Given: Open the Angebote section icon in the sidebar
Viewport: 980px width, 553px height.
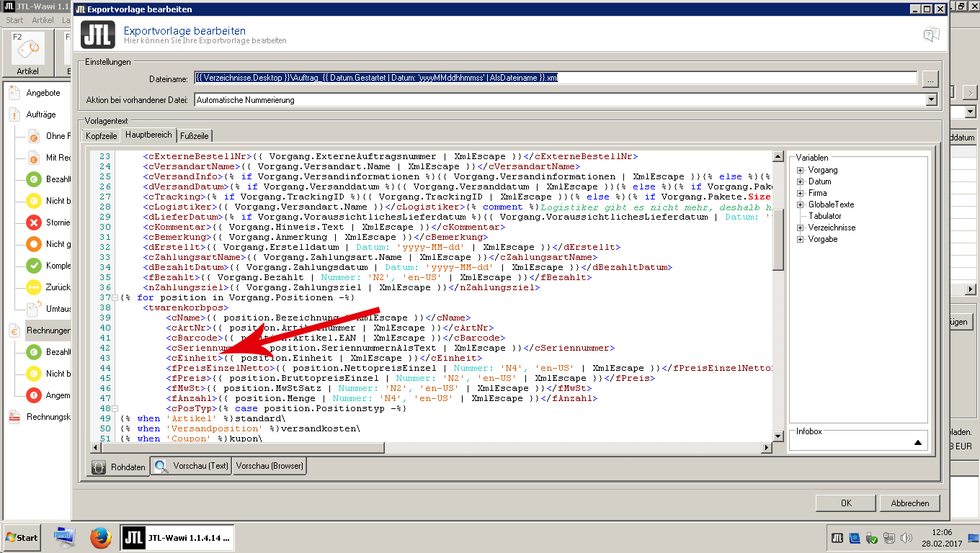Looking at the screenshot, I should pyautogui.click(x=14, y=93).
